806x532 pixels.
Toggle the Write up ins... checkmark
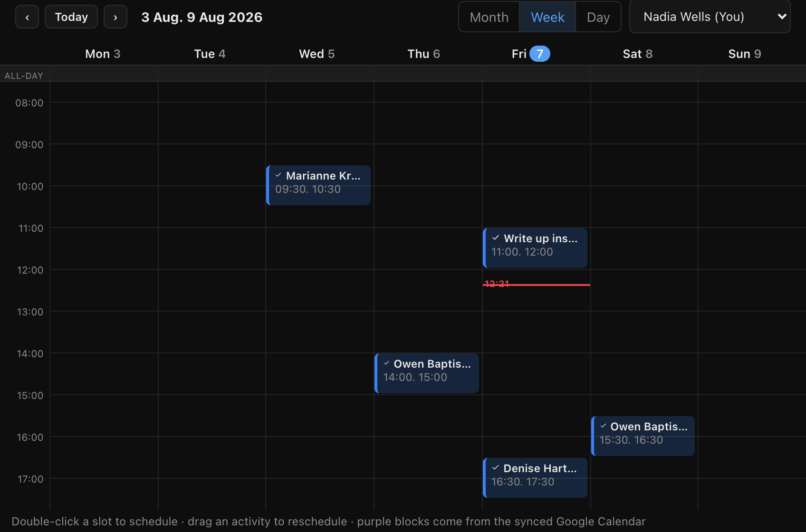(x=496, y=238)
